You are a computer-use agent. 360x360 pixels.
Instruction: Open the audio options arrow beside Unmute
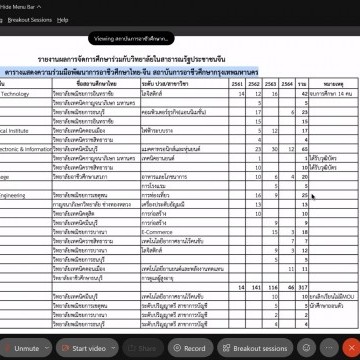[47, 348]
